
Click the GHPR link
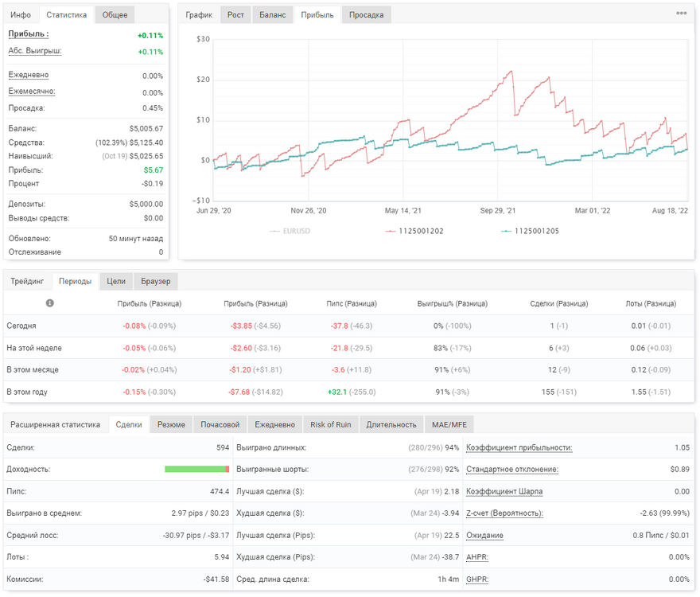477,579
